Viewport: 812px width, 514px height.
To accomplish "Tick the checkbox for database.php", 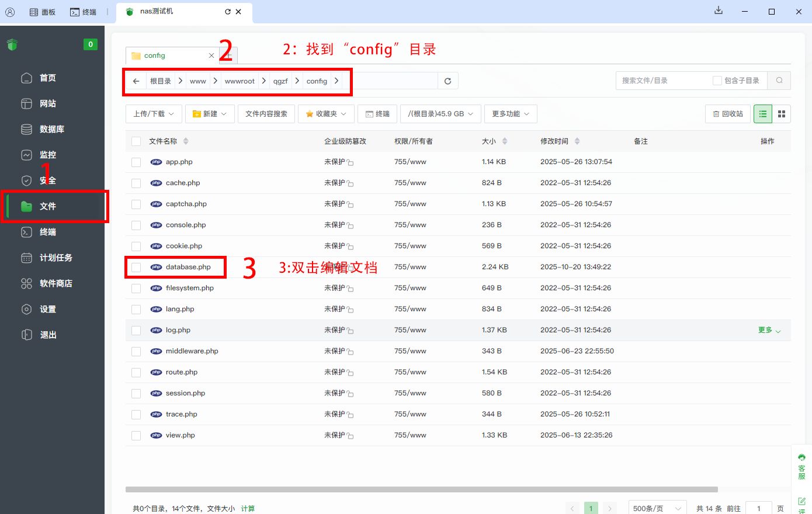I will 136,267.
